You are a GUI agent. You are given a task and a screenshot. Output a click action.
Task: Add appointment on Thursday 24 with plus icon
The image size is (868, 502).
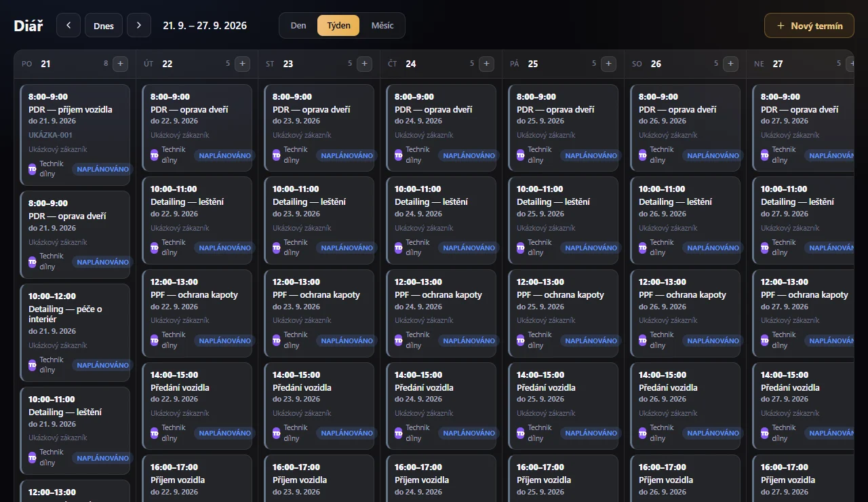(486, 64)
